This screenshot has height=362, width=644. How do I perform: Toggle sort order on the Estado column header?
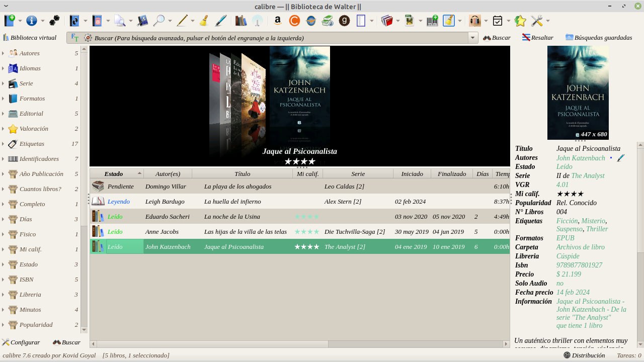pyautogui.click(x=117, y=173)
